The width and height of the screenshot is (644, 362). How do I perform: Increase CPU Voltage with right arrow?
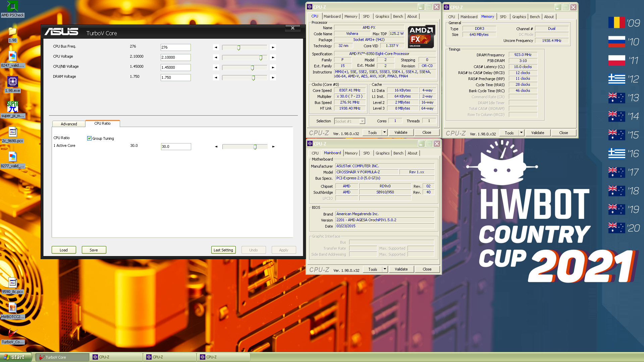click(x=273, y=57)
